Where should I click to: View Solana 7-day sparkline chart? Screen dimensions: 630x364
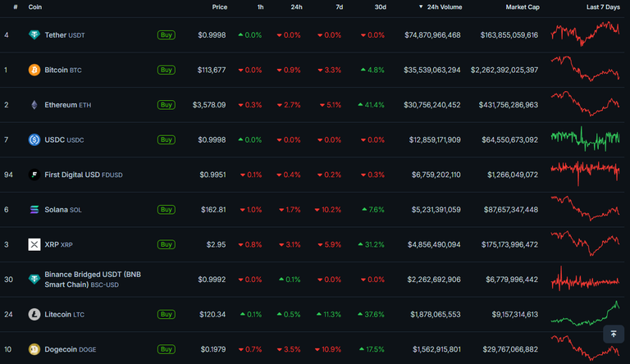coord(585,208)
